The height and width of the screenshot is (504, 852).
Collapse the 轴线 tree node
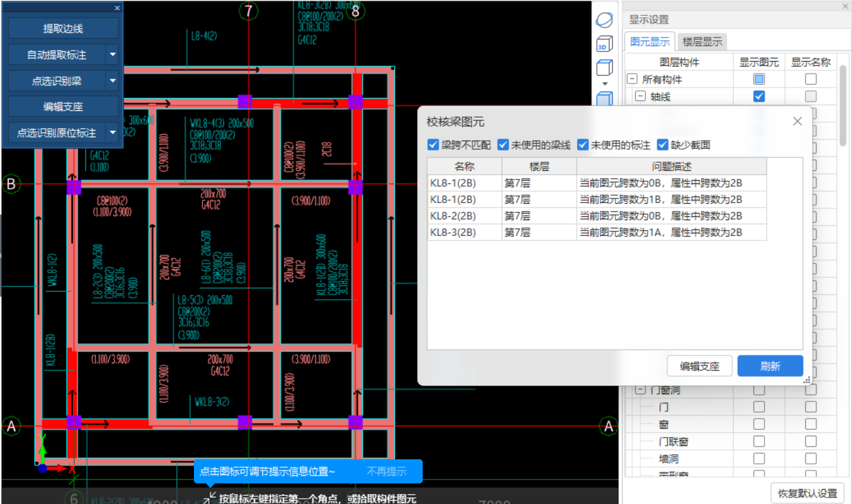coord(640,97)
